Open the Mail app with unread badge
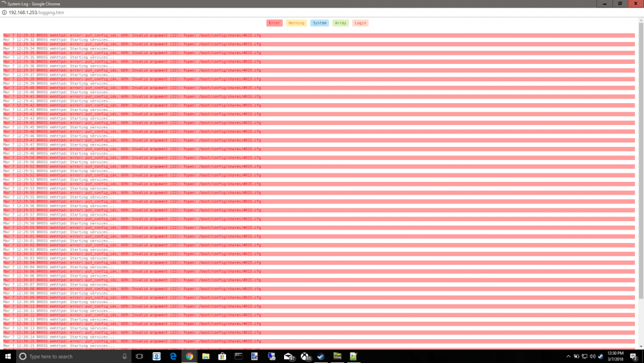Image resolution: width=644 pixels, height=363 pixels. (289, 357)
